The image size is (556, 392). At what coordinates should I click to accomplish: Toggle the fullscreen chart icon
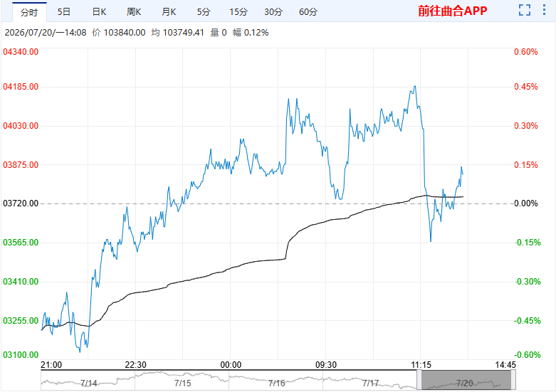[525, 10]
